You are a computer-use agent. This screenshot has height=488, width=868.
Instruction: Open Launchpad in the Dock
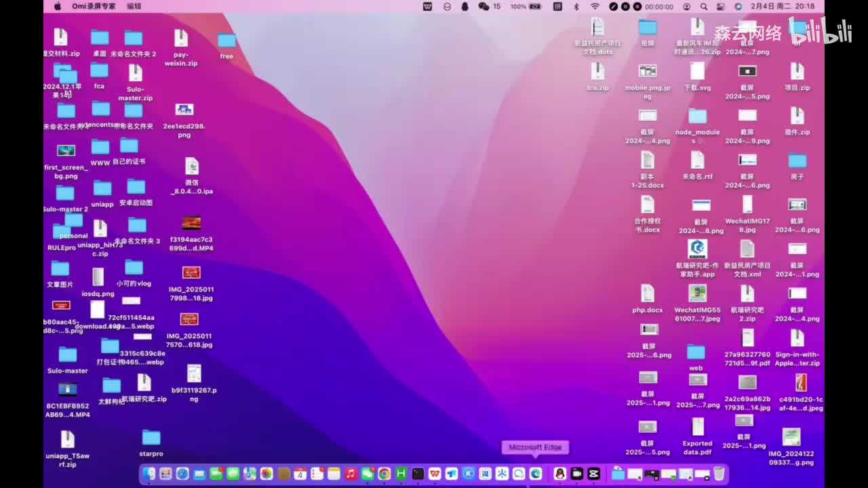click(165, 474)
